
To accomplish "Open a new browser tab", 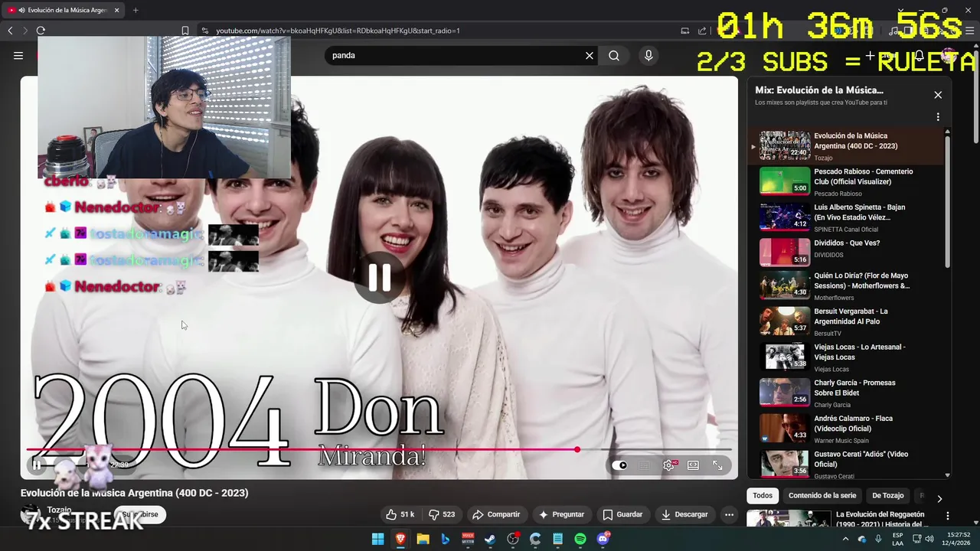I will tap(136, 10).
